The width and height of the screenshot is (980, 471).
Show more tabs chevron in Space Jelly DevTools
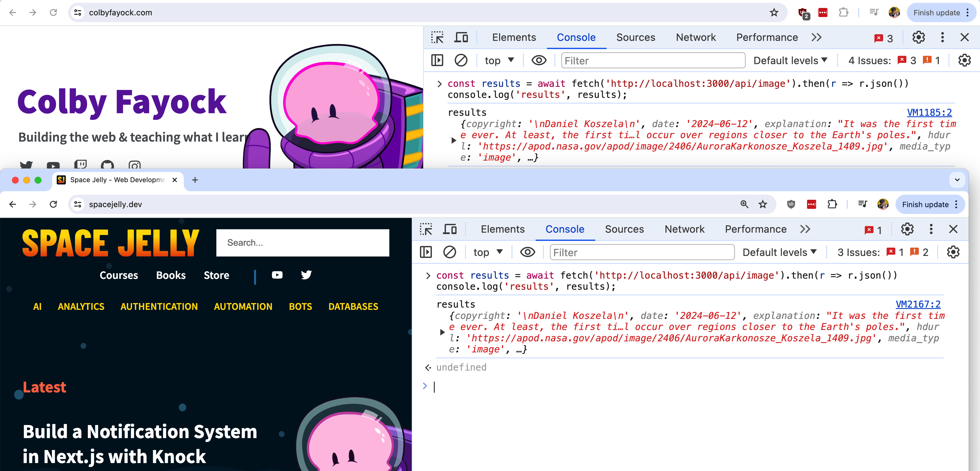(x=805, y=229)
